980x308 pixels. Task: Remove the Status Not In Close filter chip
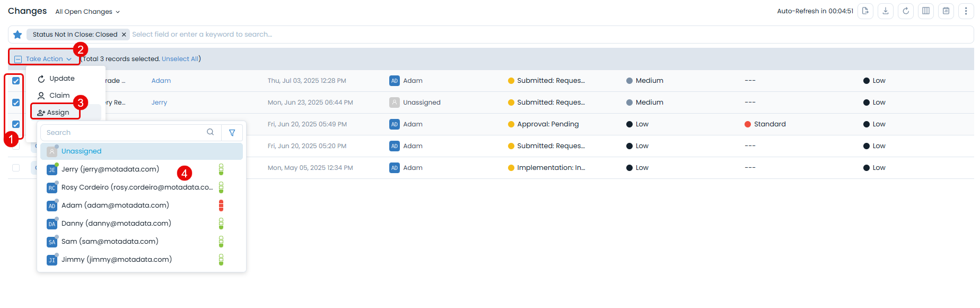[124, 35]
